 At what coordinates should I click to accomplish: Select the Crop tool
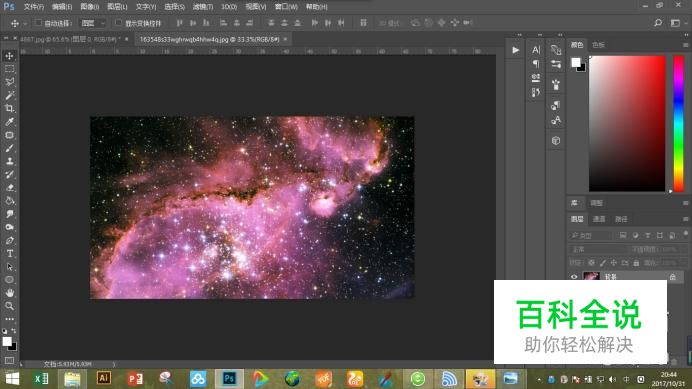pos(9,108)
